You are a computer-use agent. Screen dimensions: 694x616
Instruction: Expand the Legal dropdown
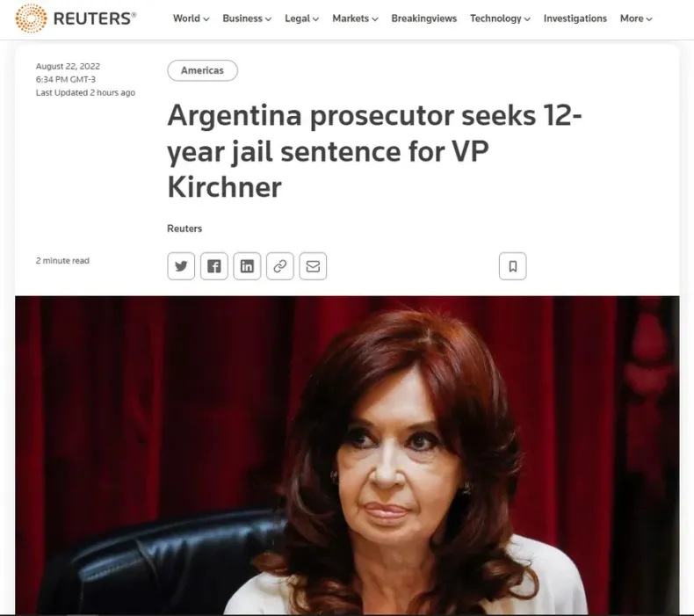click(x=301, y=18)
